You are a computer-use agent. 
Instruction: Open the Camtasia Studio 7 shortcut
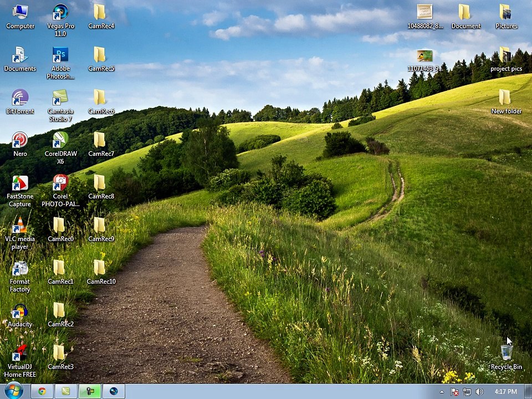coord(60,106)
